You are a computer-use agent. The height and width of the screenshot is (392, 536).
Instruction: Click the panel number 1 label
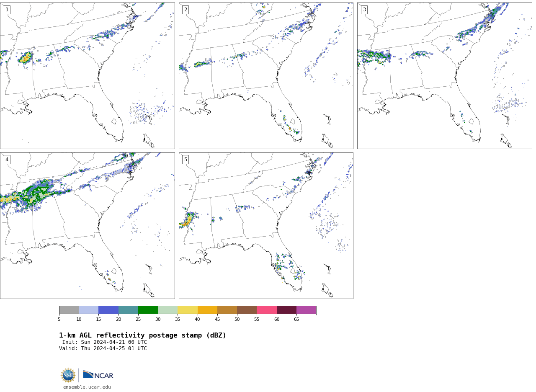pyautogui.click(x=7, y=10)
